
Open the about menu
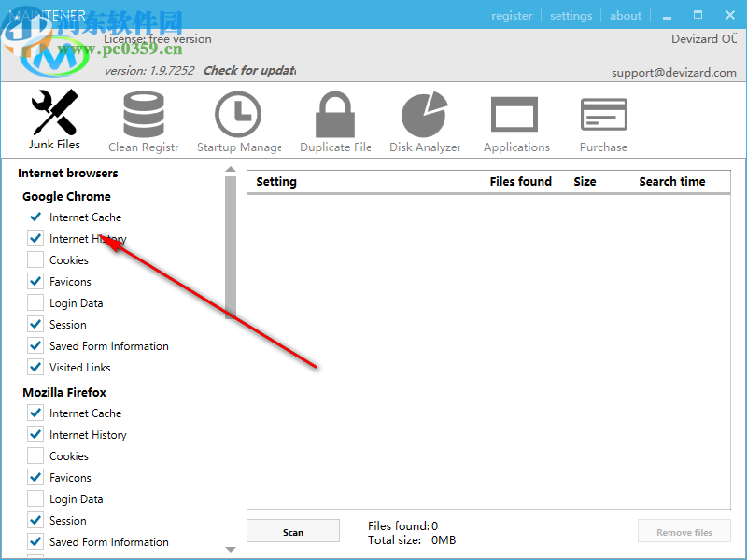point(626,16)
